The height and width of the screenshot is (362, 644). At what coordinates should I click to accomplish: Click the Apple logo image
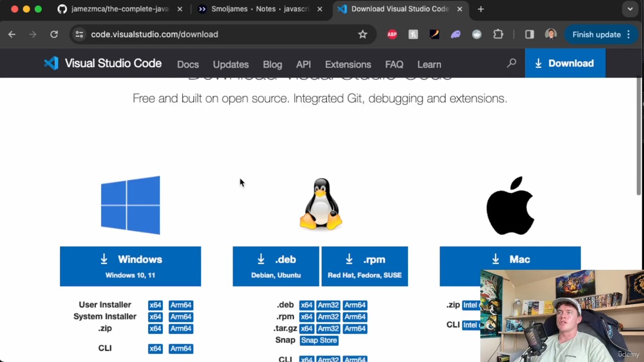(510, 205)
